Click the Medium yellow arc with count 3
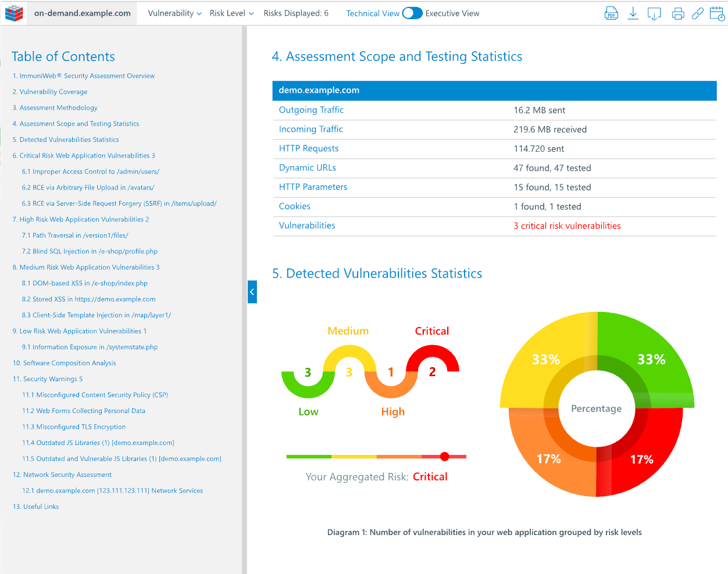 pyautogui.click(x=349, y=358)
